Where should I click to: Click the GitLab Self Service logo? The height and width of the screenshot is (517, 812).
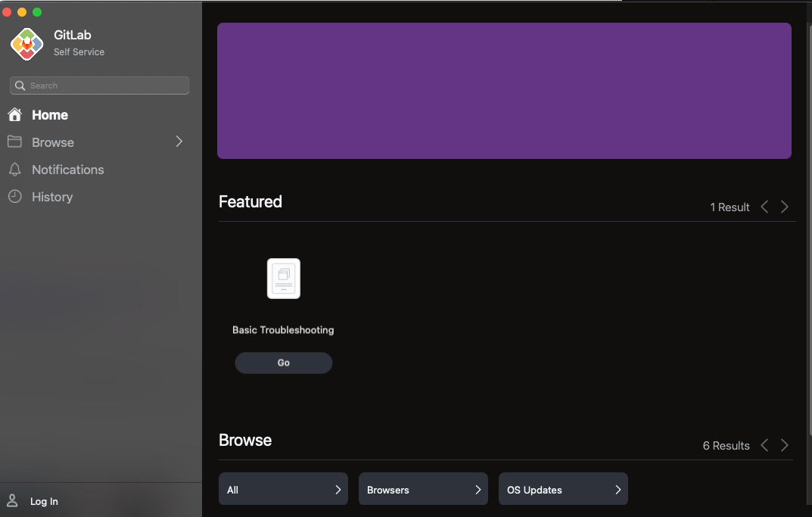pos(26,43)
